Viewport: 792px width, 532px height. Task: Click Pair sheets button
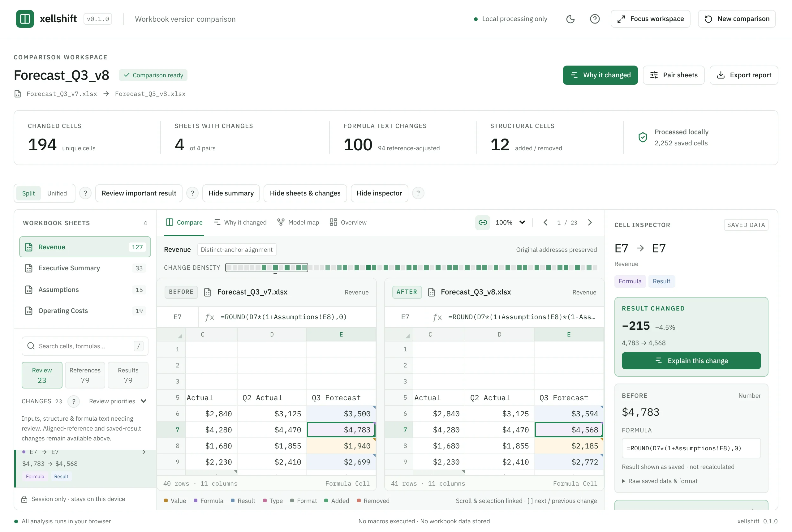point(674,75)
